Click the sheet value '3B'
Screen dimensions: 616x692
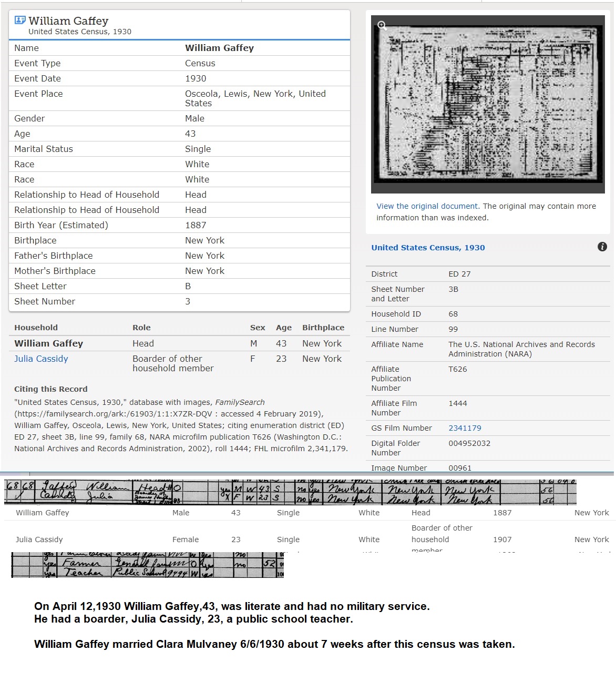pyautogui.click(x=453, y=289)
